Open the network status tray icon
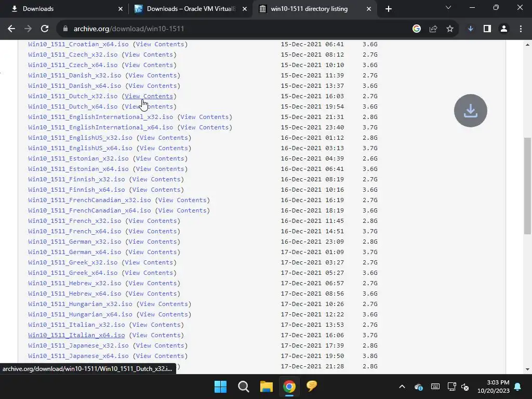 [451, 387]
